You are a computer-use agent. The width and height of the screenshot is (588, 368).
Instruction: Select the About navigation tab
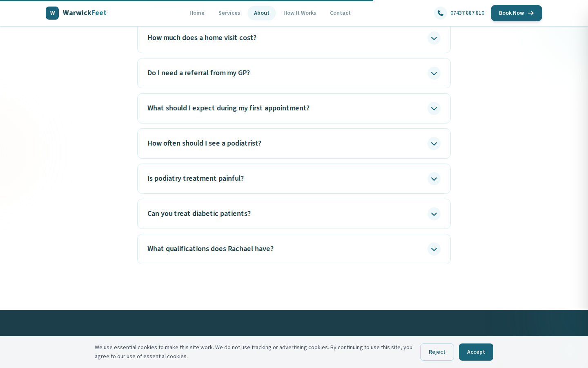[x=261, y=13]
